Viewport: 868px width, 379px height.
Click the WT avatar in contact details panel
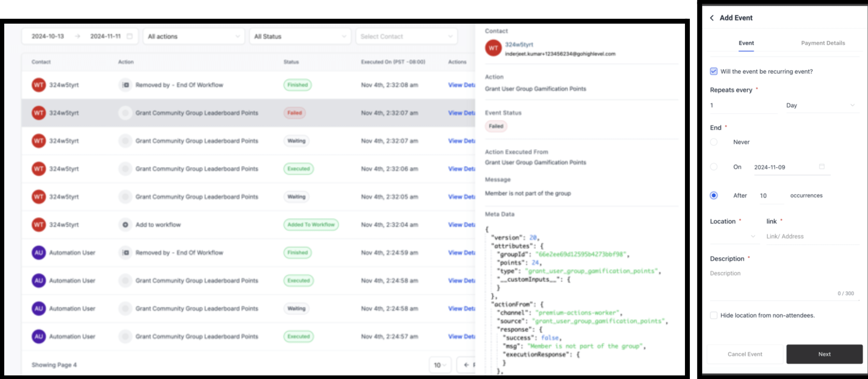tap(493, 48)
